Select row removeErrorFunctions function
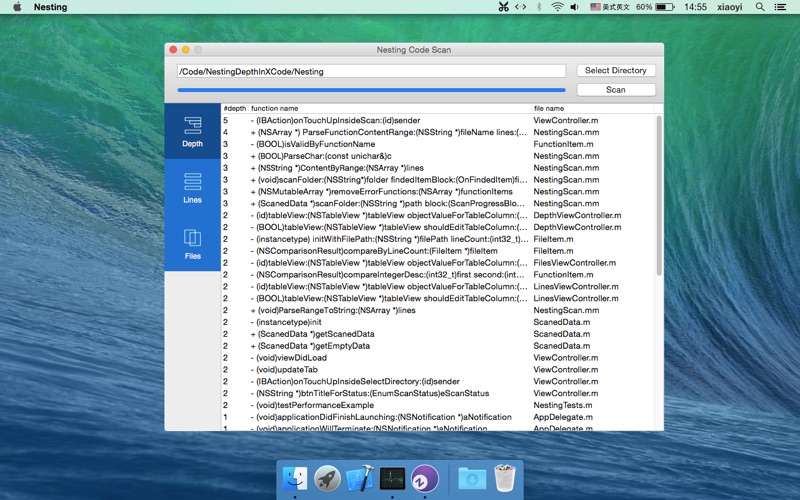Screen dimensions: 800x500 (438, 191)
